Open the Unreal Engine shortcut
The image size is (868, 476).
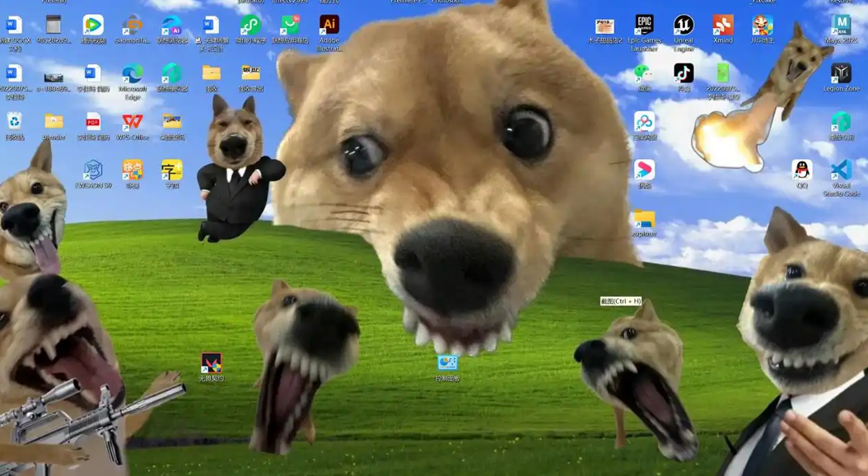684,25
